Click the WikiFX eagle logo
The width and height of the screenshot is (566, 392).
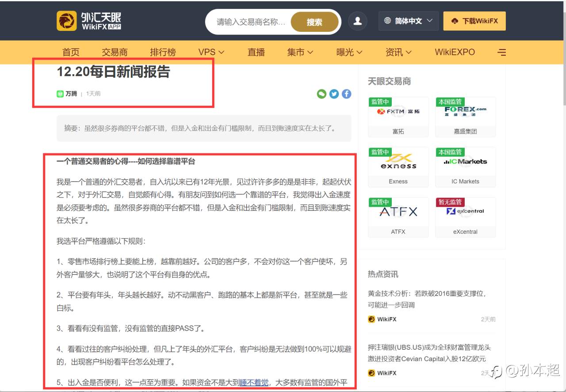66,21
